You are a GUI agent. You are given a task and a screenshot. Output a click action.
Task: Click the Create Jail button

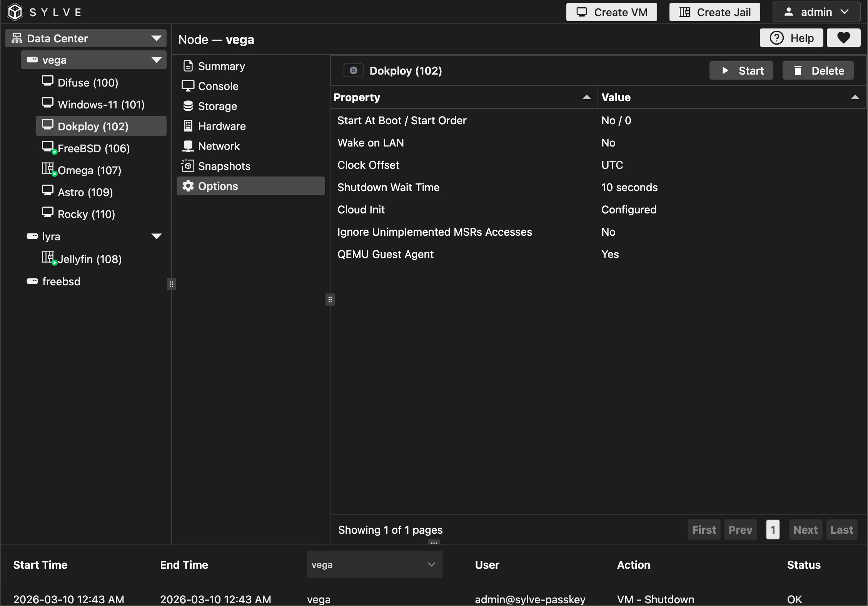[714, 12]
